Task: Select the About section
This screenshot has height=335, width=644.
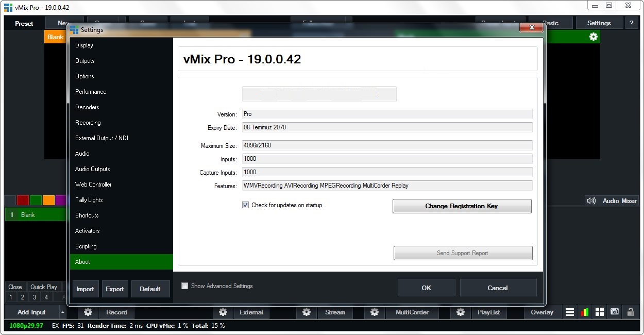Action: click(x=122, y=262)
